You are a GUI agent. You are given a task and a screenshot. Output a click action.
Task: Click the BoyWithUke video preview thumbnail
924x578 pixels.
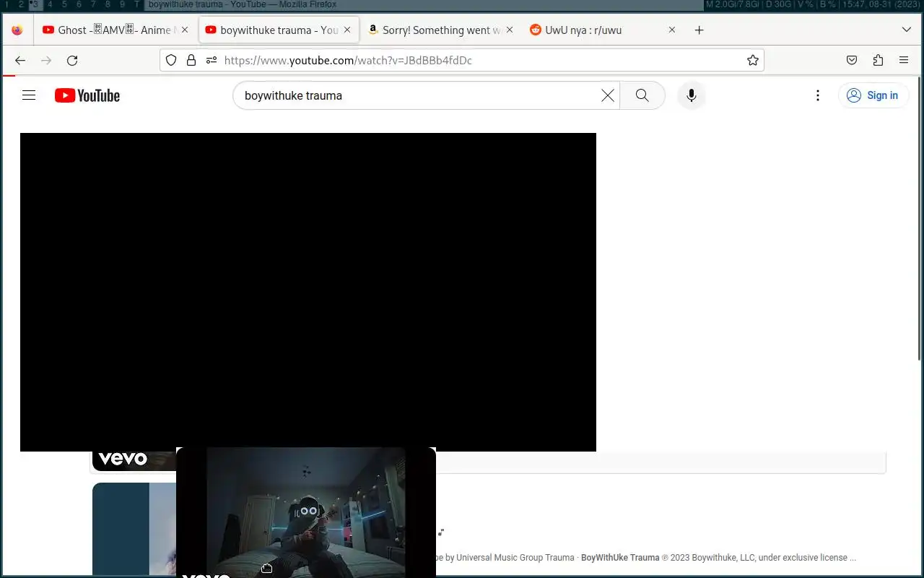click(306, 512)
